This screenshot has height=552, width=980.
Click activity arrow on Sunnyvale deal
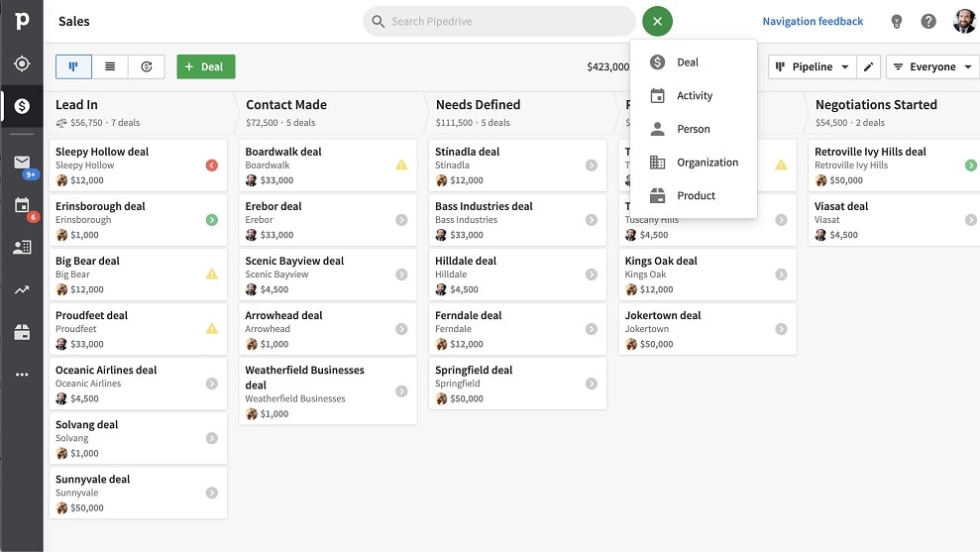point(212,493)
